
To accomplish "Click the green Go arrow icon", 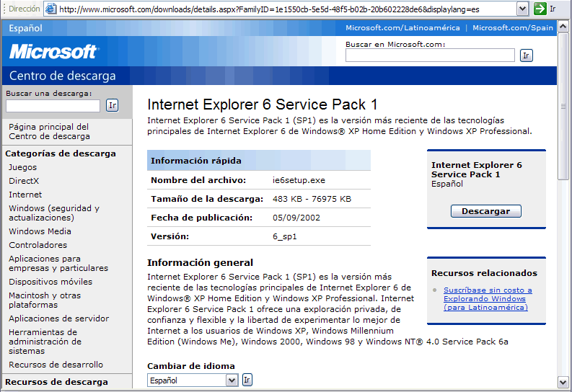I will 540,9.
